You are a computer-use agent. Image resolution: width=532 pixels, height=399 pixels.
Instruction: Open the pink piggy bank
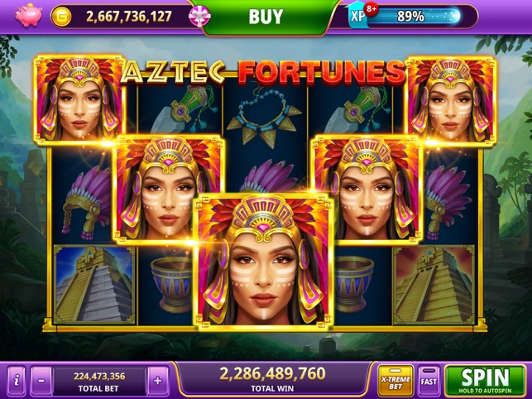pos(28,16)
